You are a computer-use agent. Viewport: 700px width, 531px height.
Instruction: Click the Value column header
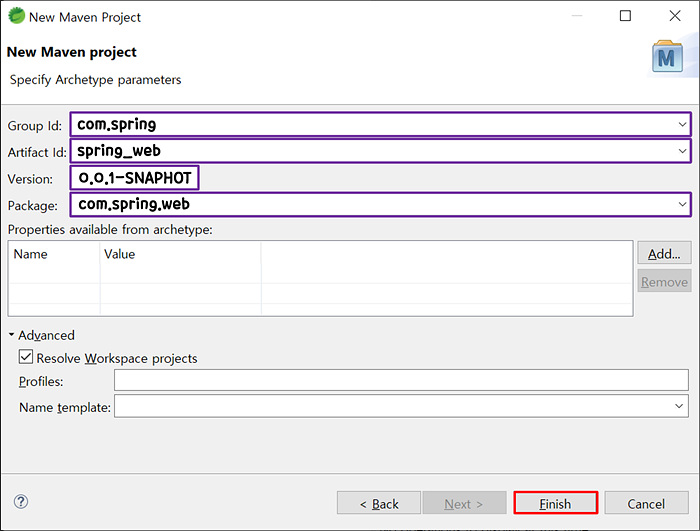180,254
